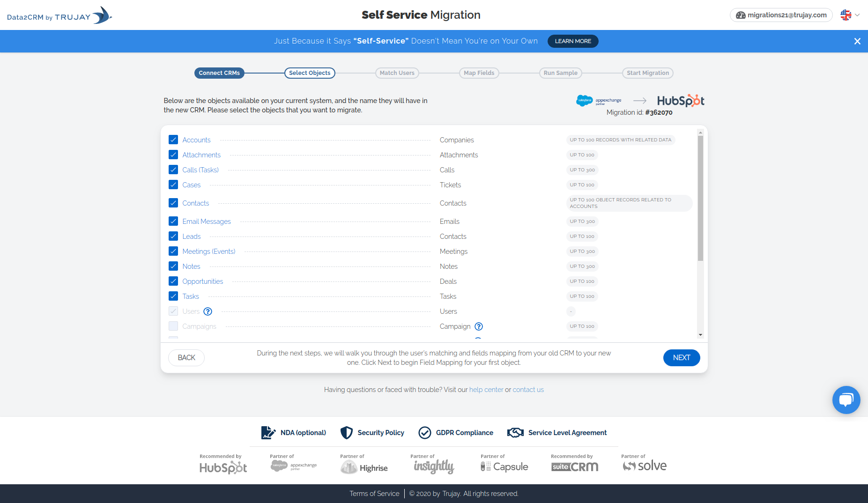This screenshot has width=868, height=503.
Task: Click the Insightly partner logo
Action: [x=434, y=466]
